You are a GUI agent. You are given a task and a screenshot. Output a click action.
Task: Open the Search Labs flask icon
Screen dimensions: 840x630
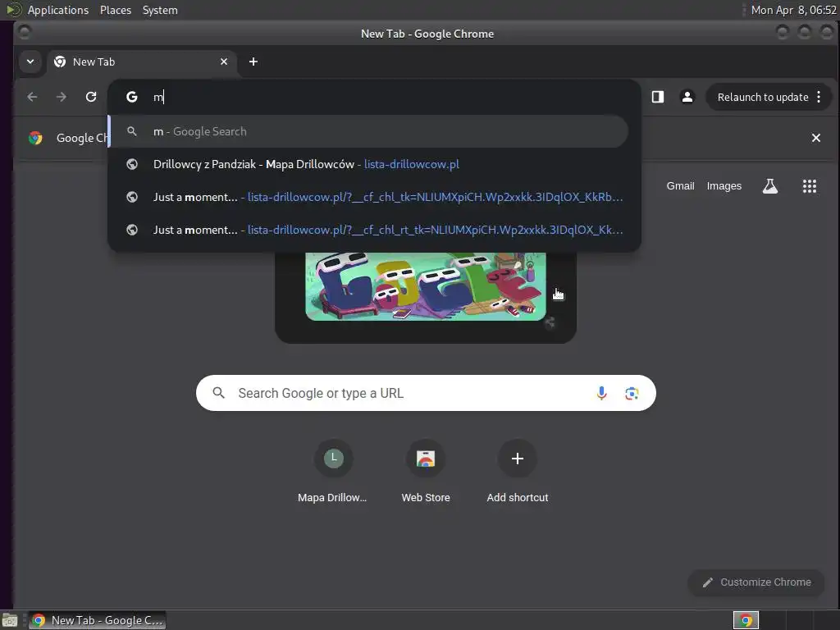pyautogui.click(x=769, y=186)
